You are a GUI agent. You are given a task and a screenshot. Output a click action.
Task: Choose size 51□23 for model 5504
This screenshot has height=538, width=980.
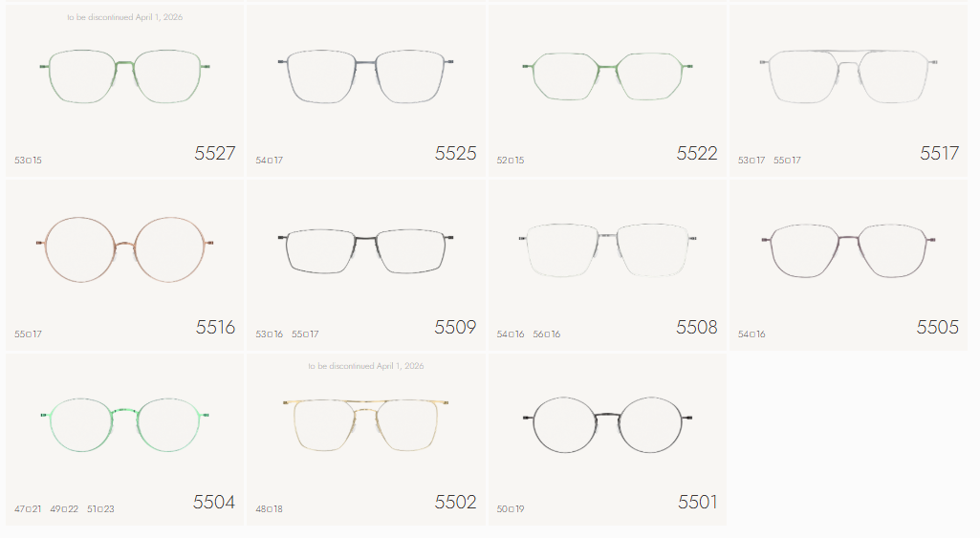click(x=100, y=508)
